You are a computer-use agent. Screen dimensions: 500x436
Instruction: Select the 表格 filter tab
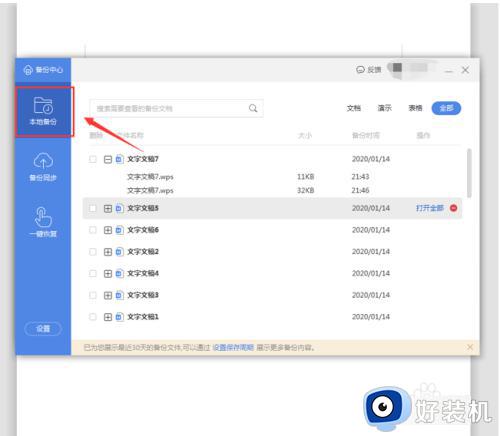tap(415, 108)
